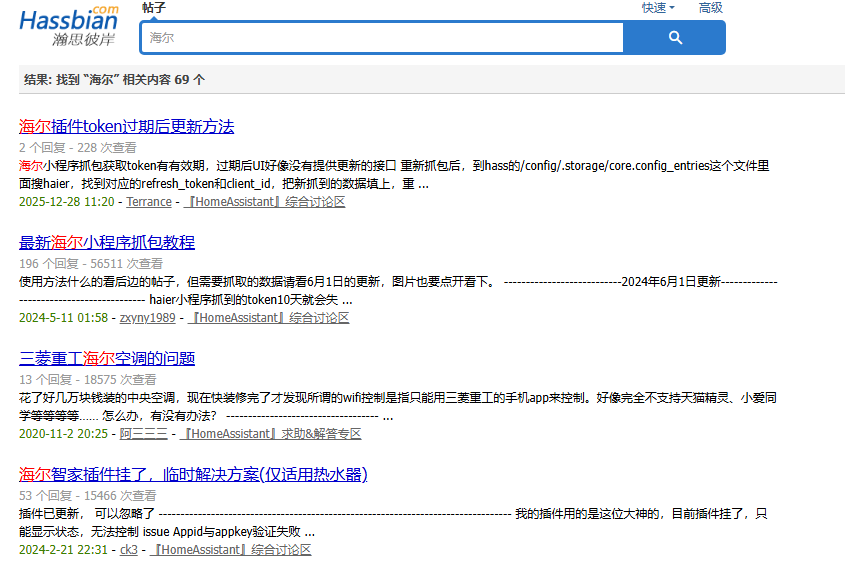Open post 三菱重工海尔空调的问题
845x571 pixels.
pos(107,358)
